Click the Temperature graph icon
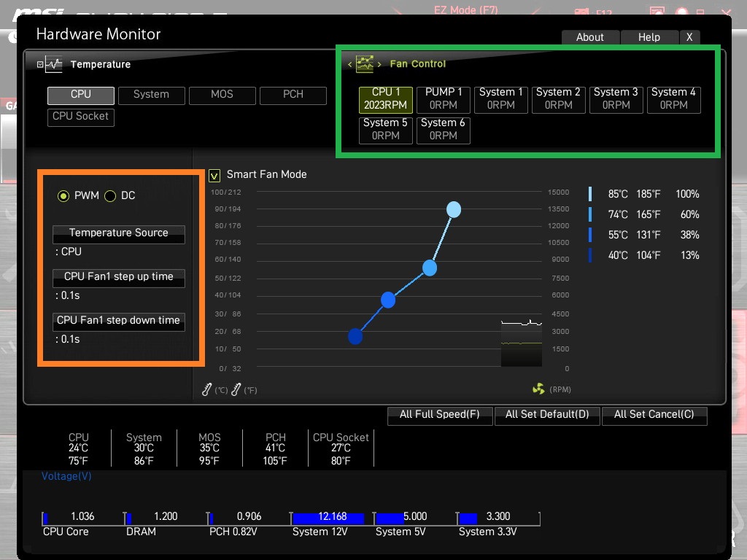The height and width of the screenshot is (560, 747). [x=54, y=64]
